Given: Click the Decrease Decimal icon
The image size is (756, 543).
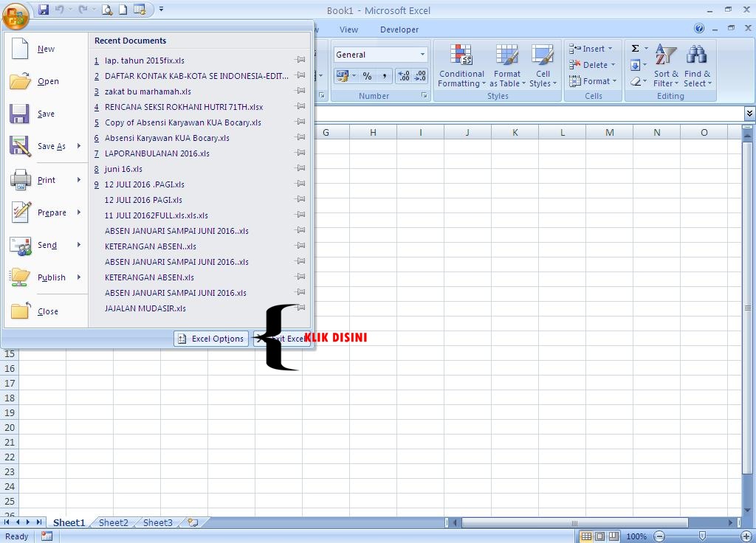Looking at the screenshot, I should pyautogui.click(x=420, y=76).
